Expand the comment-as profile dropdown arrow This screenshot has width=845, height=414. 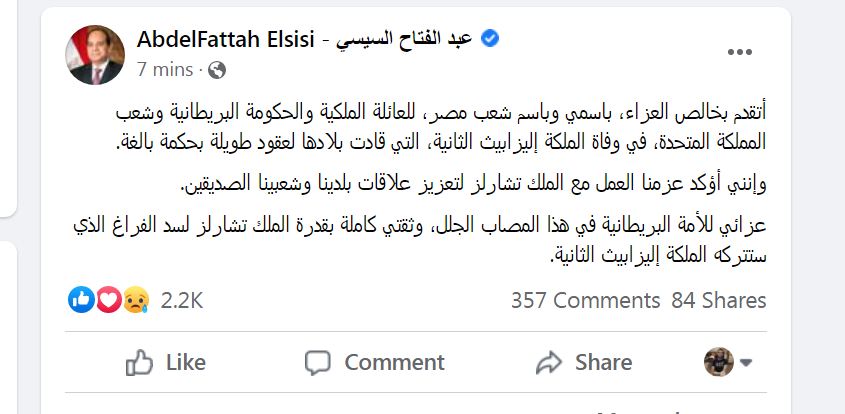click(x=744, y=362)
